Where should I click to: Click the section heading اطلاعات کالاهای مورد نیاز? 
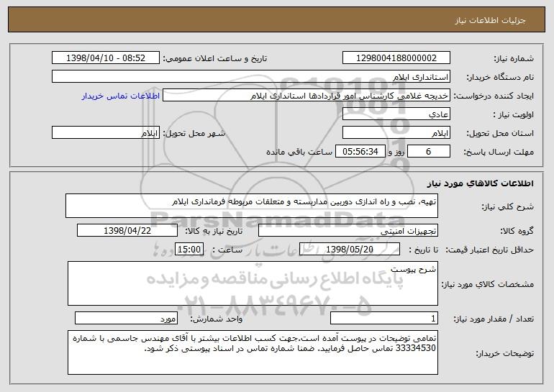480,183
